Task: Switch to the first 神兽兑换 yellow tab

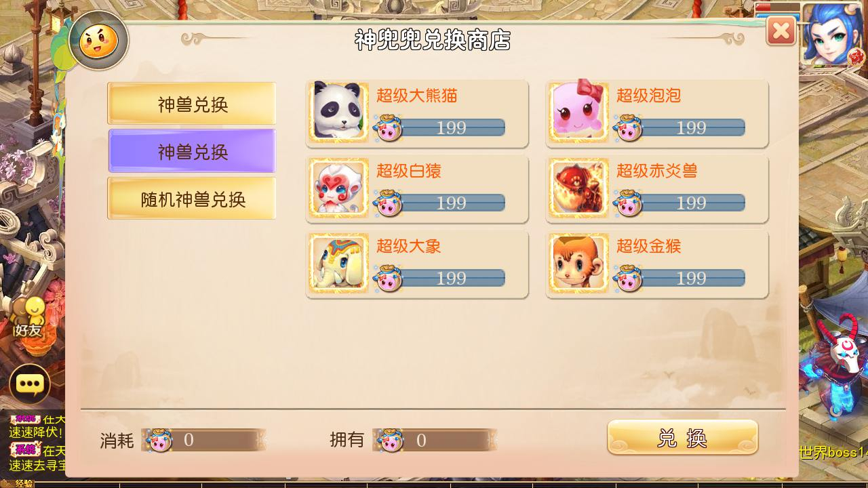Action: coord(192,104)
